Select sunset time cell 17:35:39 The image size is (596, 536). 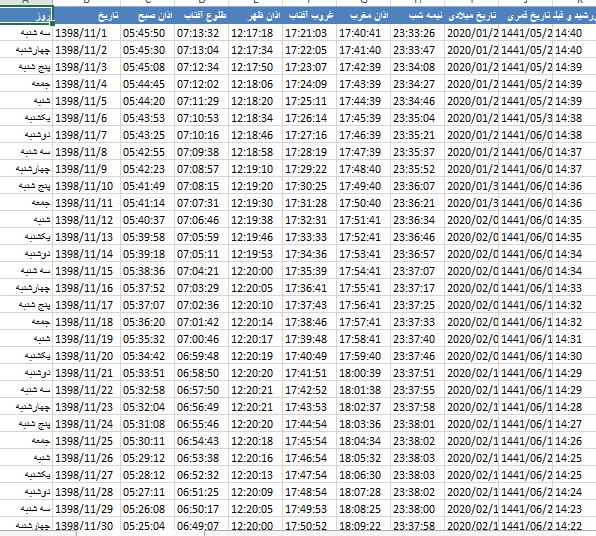[x=309, y=271]
